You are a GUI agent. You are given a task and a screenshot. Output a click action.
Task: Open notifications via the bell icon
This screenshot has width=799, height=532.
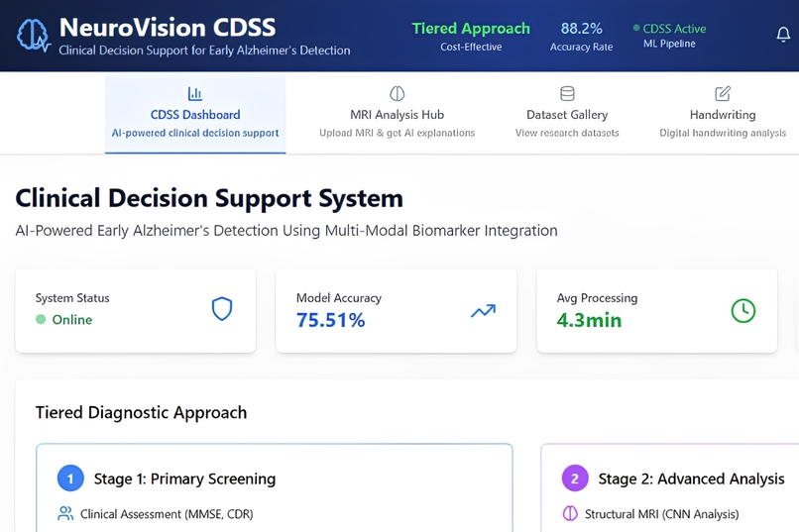[x=783, y=34]
